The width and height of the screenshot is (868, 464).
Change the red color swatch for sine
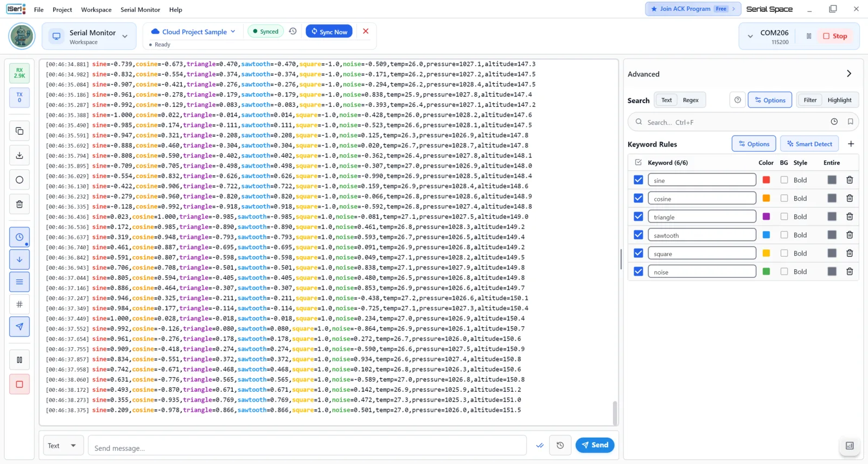(x=766, y=180)
